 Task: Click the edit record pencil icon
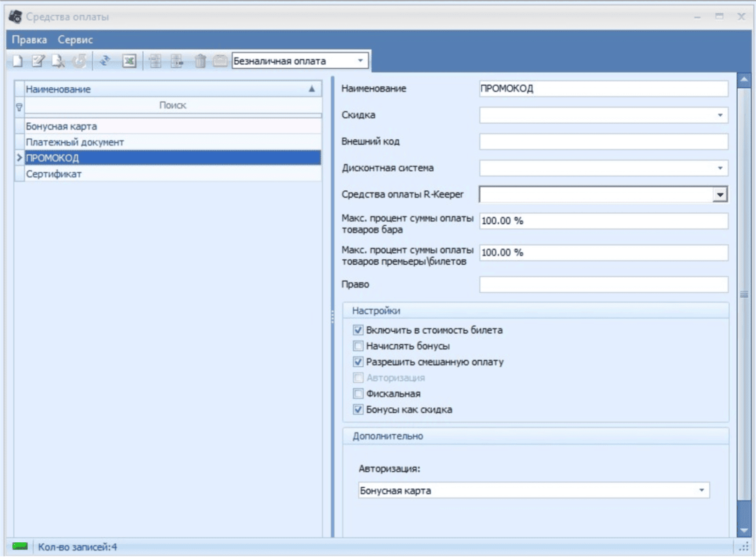pyautogui.click(x=38, y=61)
